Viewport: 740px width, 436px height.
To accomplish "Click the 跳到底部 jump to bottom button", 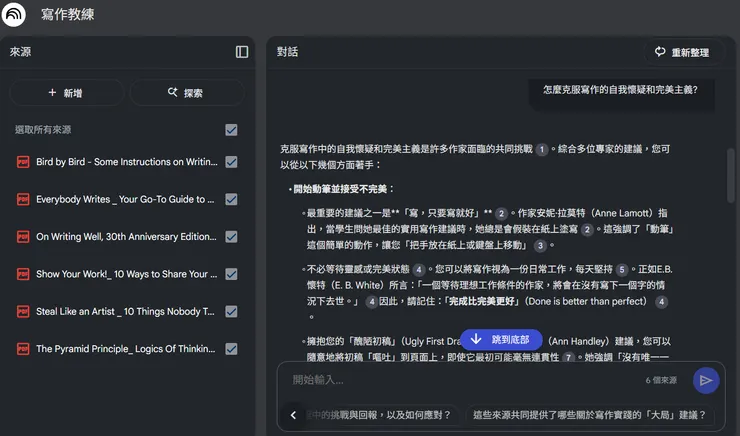I will pos(501,339).
